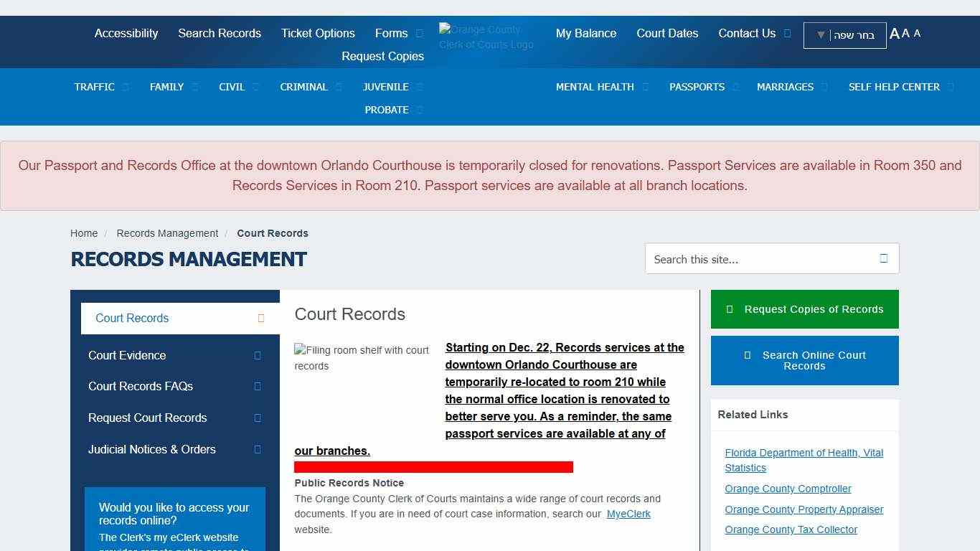980x551 pixels.
Task: Click in the Search this site field
Action: [x=760, y=259]
